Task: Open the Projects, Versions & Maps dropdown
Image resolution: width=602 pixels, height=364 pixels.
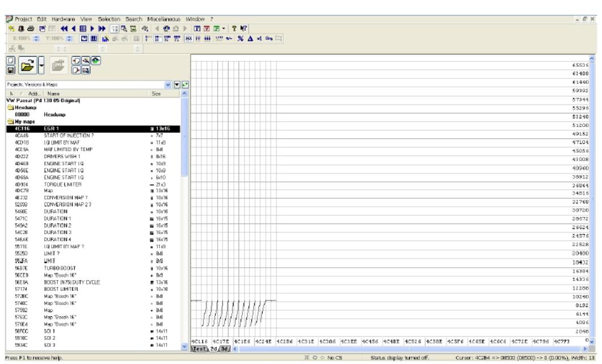Action: (x=167, y=86)
